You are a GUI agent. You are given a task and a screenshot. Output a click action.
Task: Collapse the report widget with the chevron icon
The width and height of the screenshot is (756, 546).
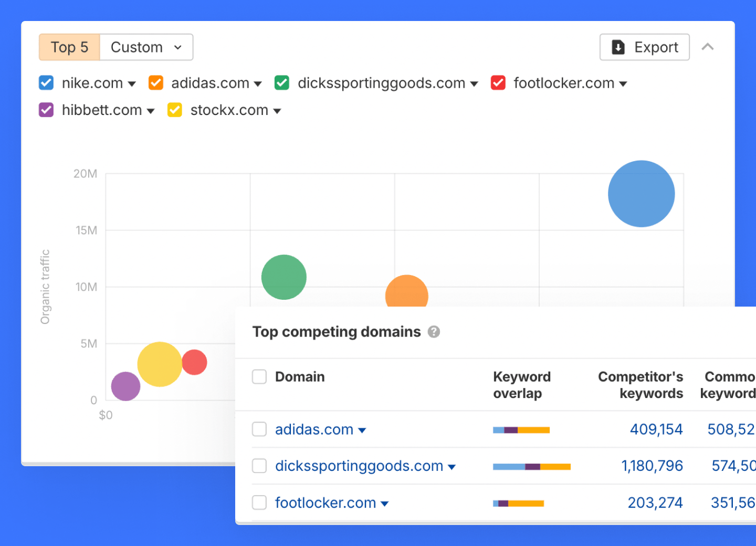(708, 47)
